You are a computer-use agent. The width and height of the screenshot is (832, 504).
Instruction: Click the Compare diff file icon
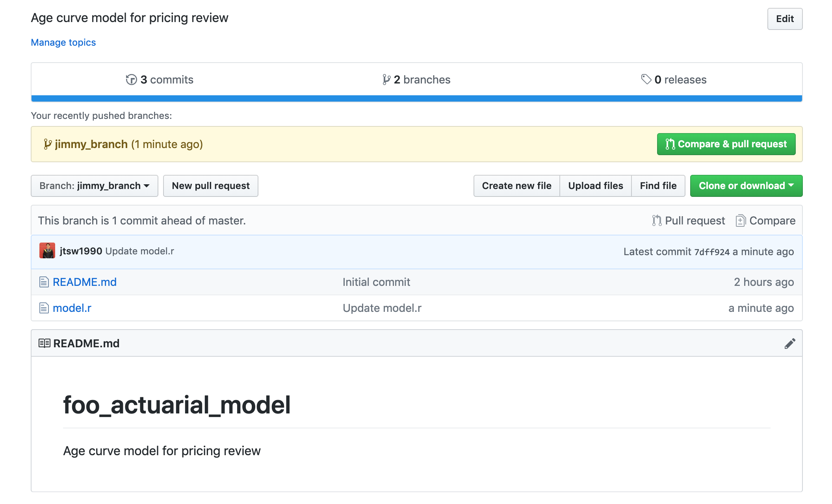pyautogui.click(x=741, y=220)
